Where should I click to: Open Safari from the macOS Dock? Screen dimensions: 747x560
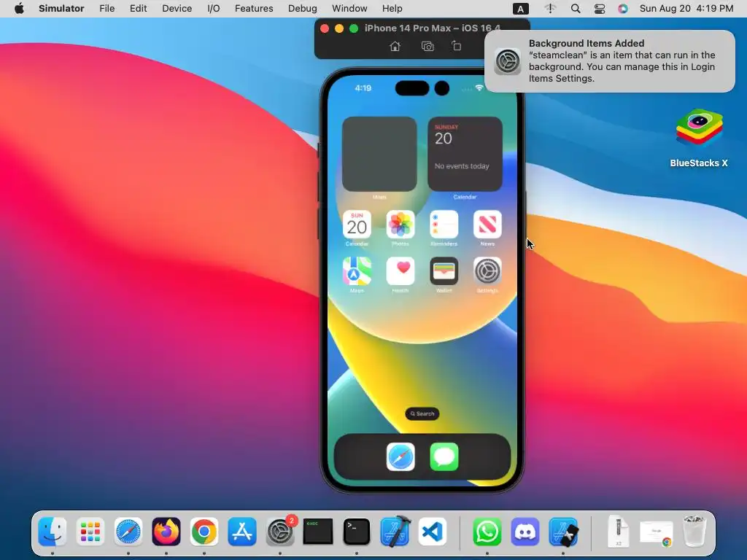128,532
